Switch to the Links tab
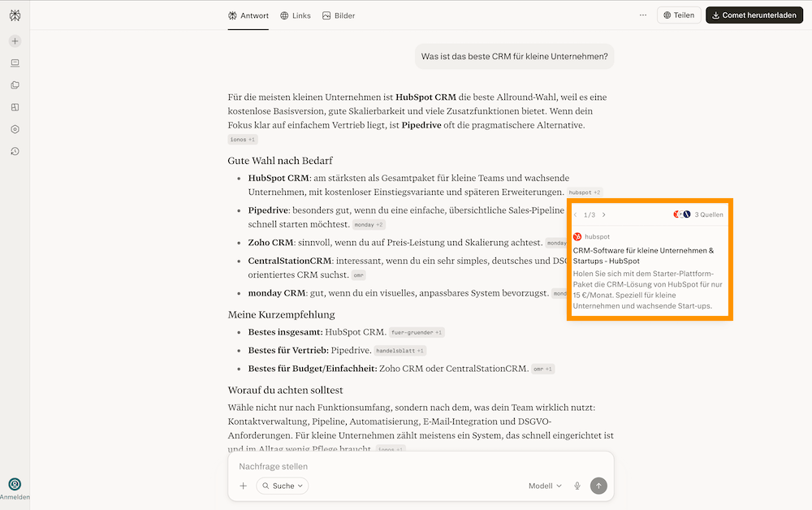The width and height of the screenshot is (812, 510). pyautogui.click(x=296, y=15)
